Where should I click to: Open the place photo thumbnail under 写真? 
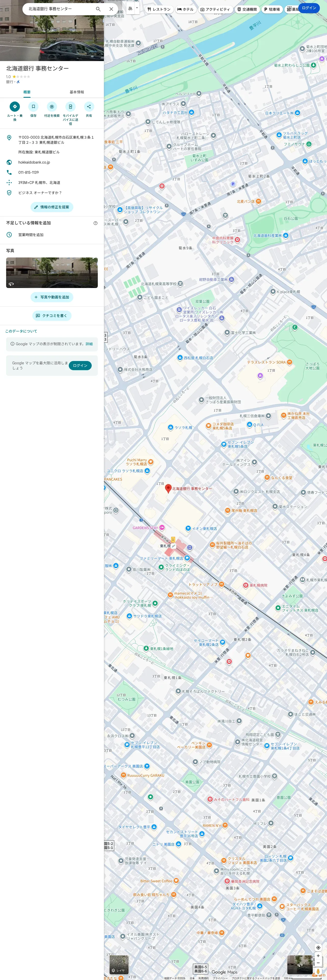pyautogui.click(x=52, y=273)
